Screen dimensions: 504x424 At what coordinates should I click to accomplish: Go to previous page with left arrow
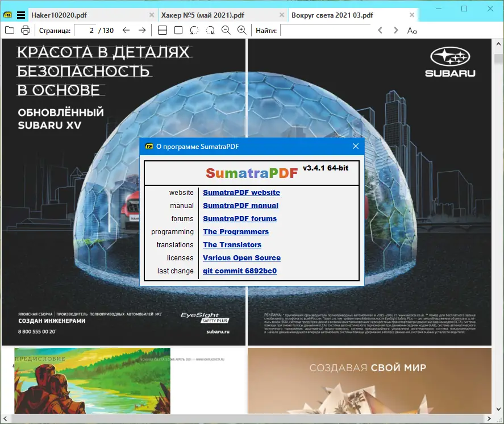[126, 30]
